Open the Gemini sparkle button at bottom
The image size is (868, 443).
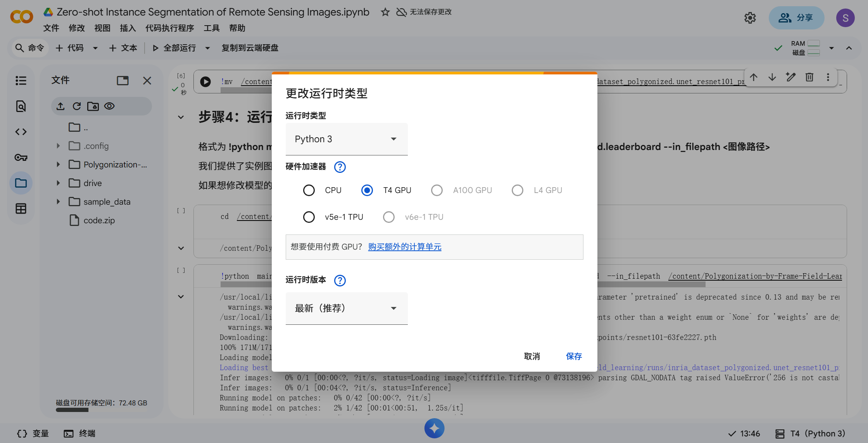pyautogui.click(x=434, y=428)
